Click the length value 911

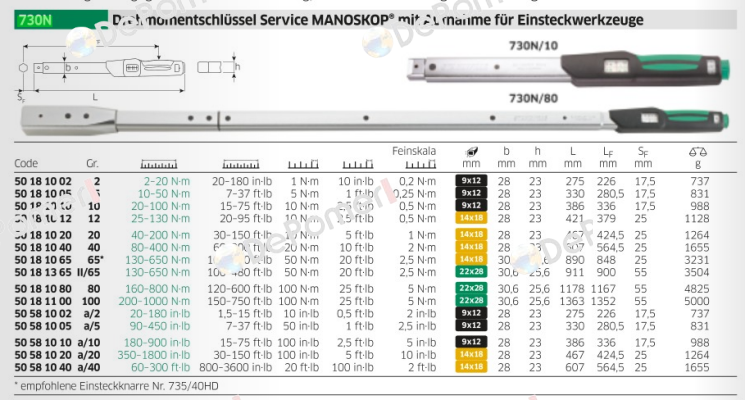click(575, 272)
